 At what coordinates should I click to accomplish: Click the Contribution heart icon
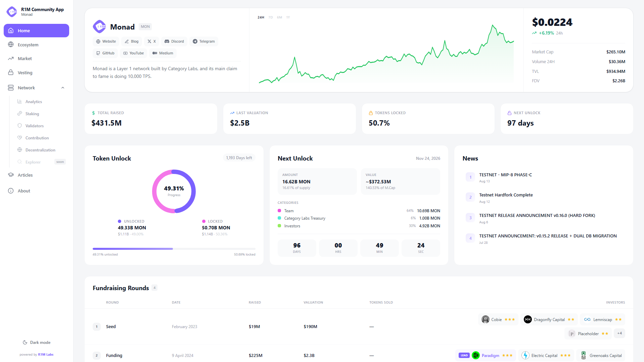point(20,138)
